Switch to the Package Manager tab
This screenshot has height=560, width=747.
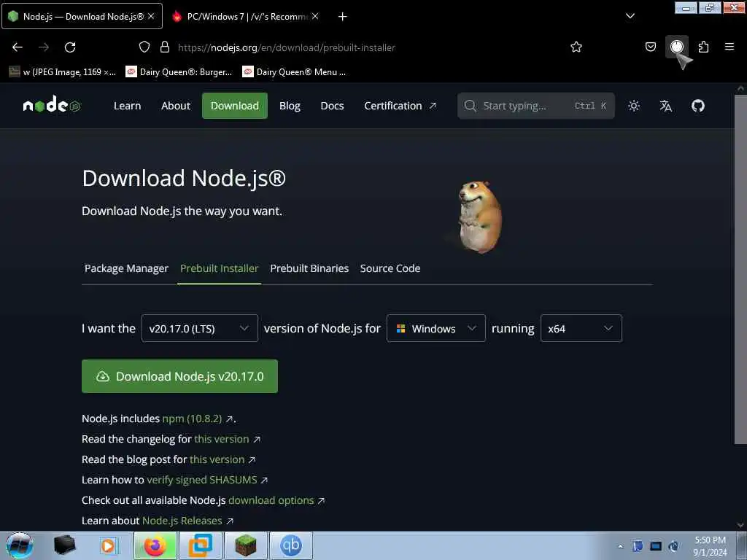click(126, 268)
